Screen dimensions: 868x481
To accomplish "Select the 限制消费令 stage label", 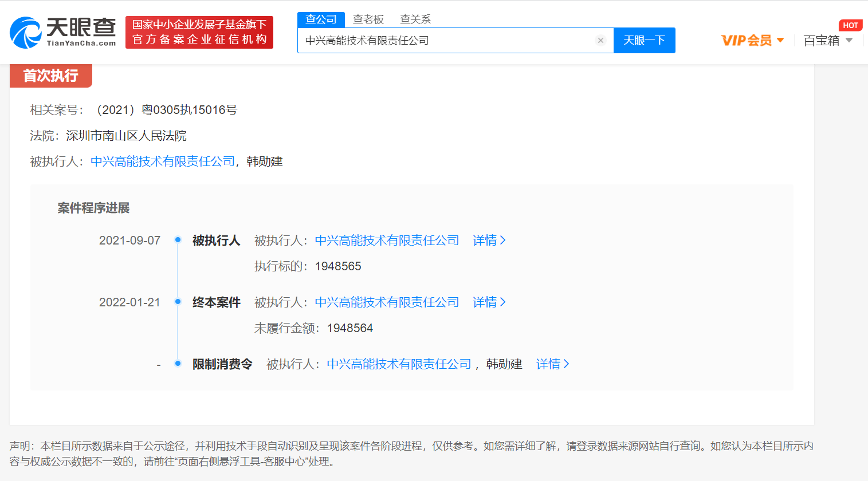I will [x=222, y=364].
